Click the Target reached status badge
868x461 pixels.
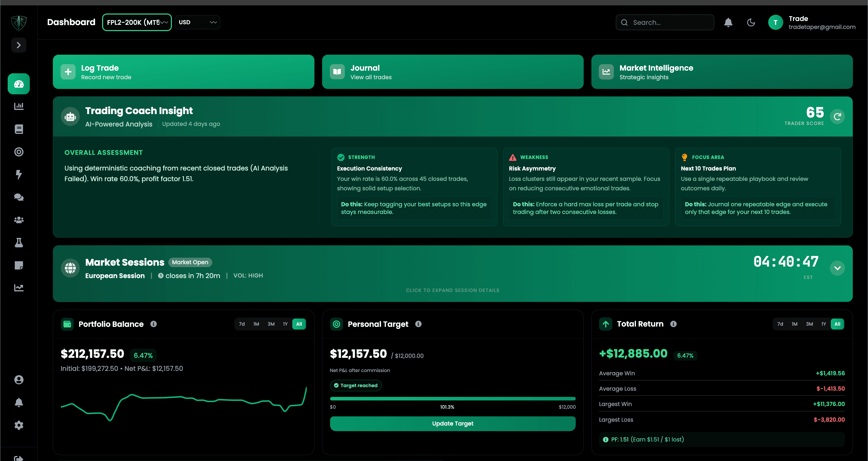click(x=356, y=385)
